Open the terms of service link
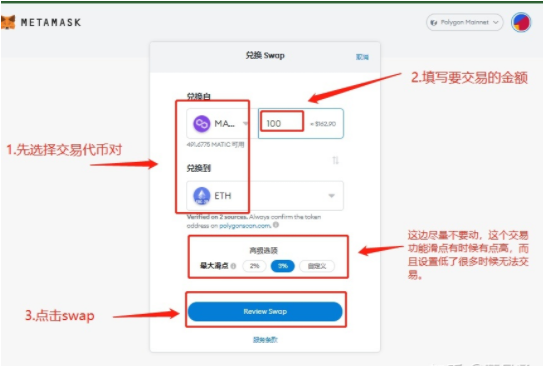 (265, 340)
